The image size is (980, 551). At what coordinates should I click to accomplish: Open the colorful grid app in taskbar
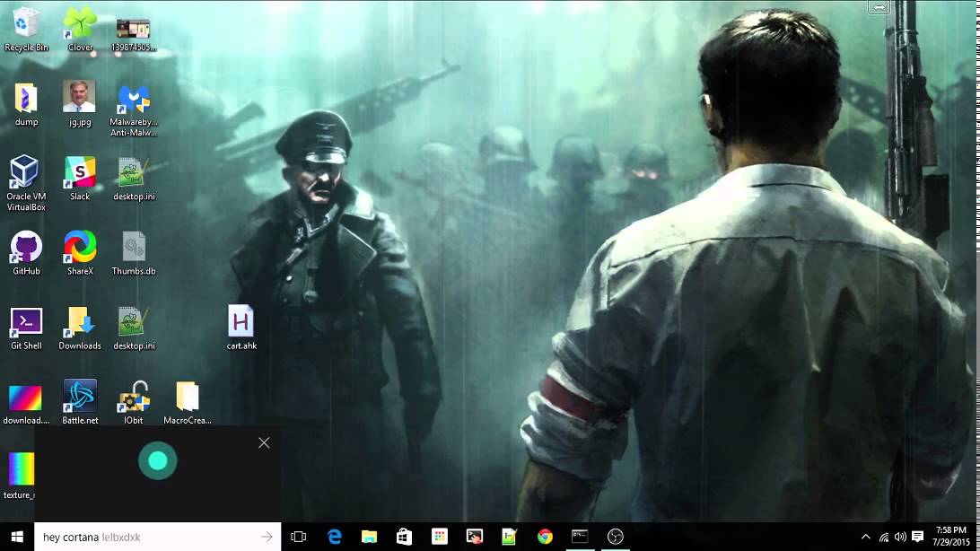click(x=440, y=537)
